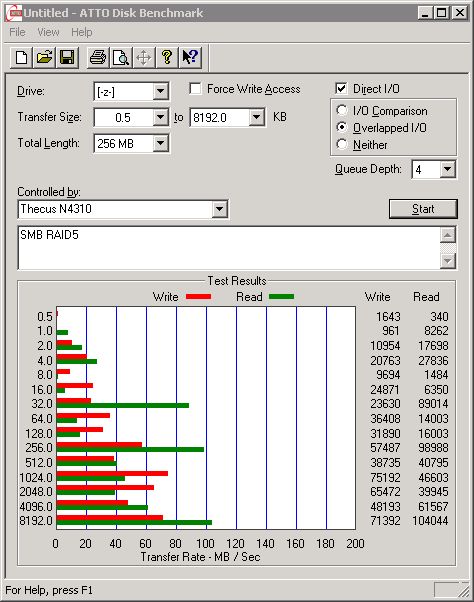This screenshot has width=474, height=602.
Task: Open the File menu
Action: 17,32
